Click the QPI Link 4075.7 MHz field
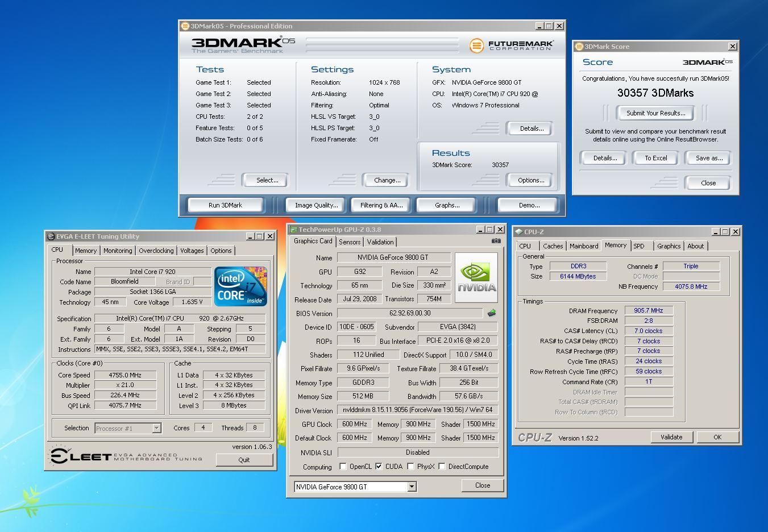 pos(126,406)
